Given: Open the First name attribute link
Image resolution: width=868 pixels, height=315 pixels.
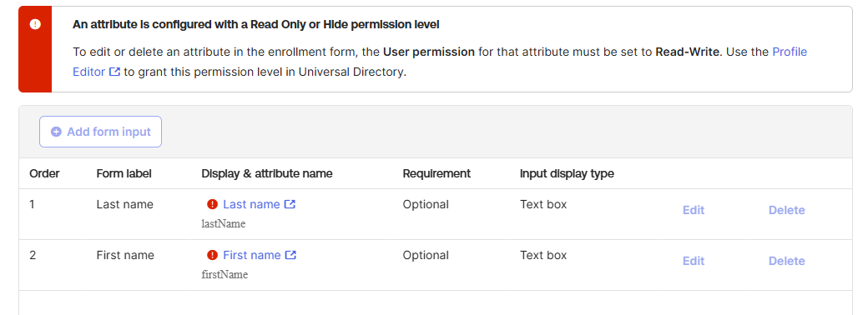Looking at the screenshot, I should (x=252, y=255).
